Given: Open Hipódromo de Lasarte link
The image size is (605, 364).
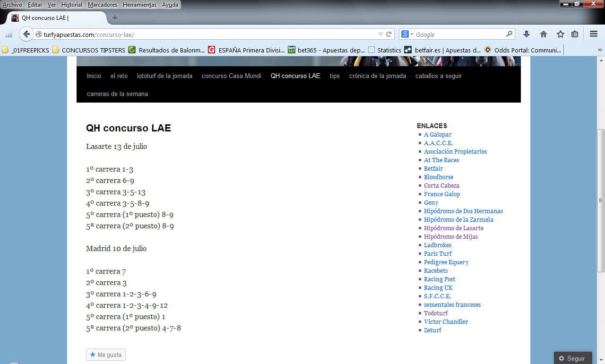Looking at the screenshot, I should tap(454, 228).
